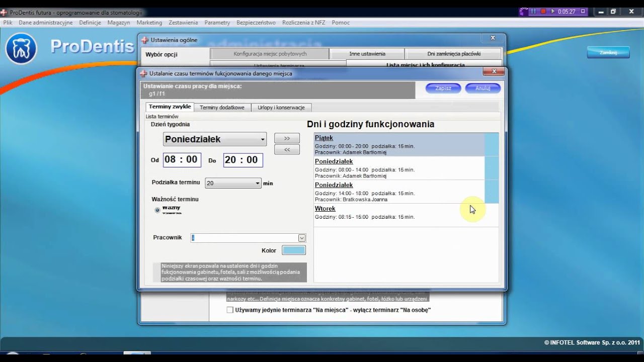Expand the Pracownik dropdown

[x=301, y=238]
